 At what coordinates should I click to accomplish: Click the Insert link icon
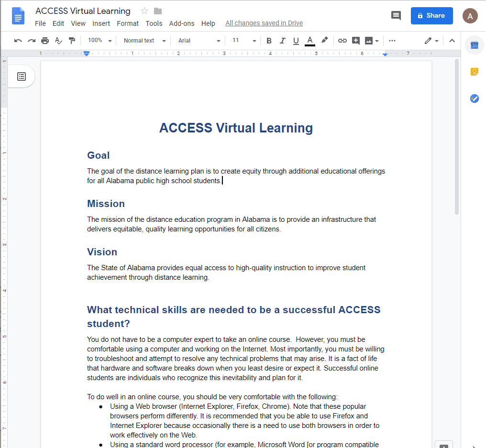[x=342, y=41]
